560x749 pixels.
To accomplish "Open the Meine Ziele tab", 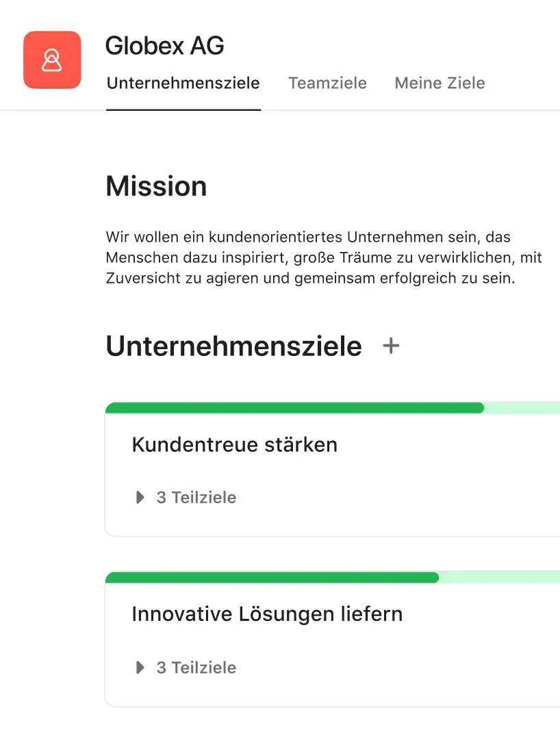I will tap(440, 83).
